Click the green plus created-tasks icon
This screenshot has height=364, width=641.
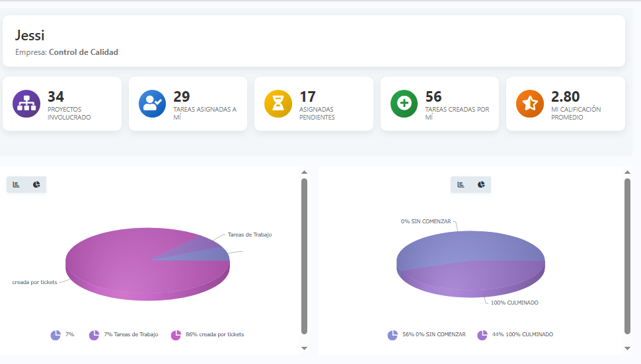click(x=404, y=104)
